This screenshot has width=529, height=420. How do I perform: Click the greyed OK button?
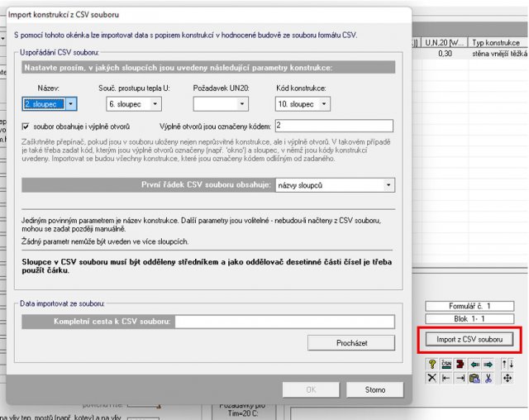click(x=311, y=389)
